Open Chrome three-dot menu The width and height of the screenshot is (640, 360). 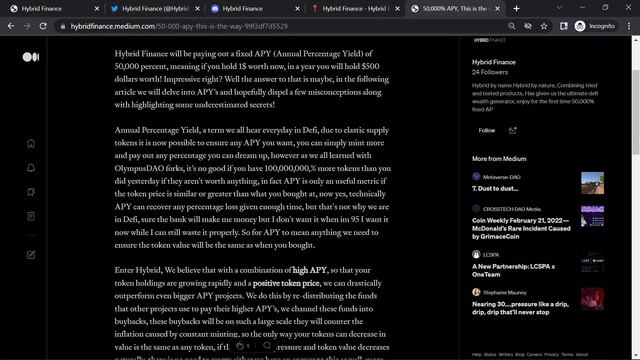point(629,26)
